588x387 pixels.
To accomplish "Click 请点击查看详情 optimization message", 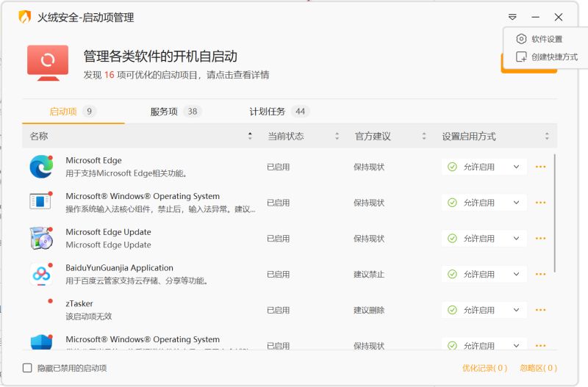I will click(237, 75).
